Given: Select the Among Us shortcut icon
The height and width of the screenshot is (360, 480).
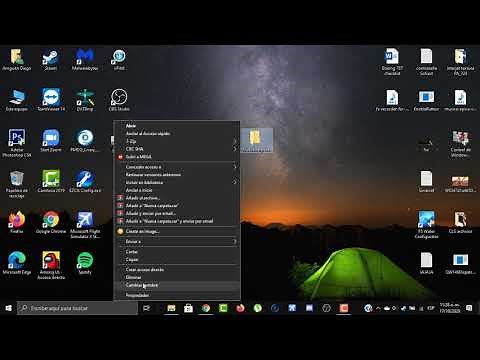Looking at the screenshot, I should tap(51, 266).
